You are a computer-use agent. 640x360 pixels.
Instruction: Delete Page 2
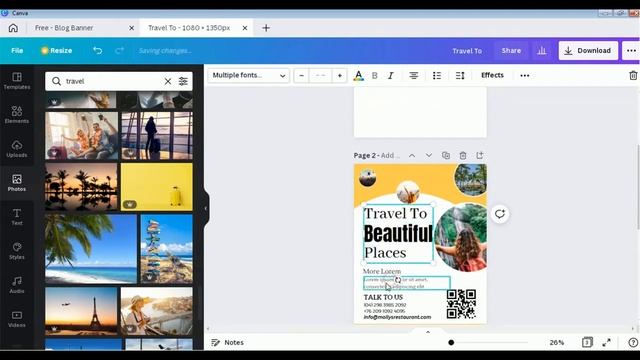pos(462,156)
